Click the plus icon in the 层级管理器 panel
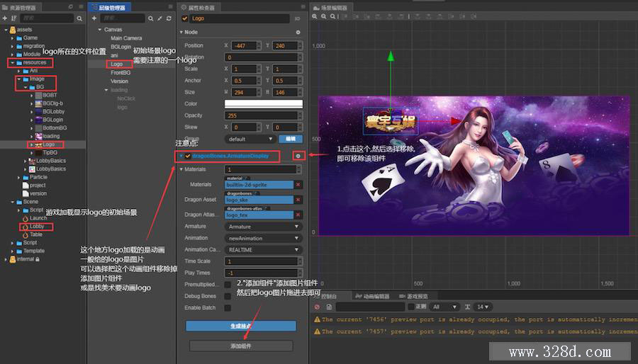638x364 pixels. [x=94, y=18]
